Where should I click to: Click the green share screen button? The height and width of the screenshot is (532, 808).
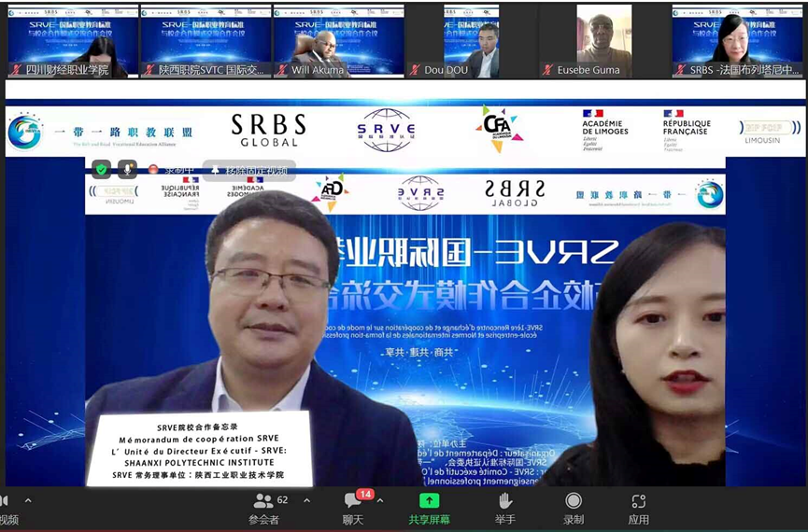coord(429,508)
